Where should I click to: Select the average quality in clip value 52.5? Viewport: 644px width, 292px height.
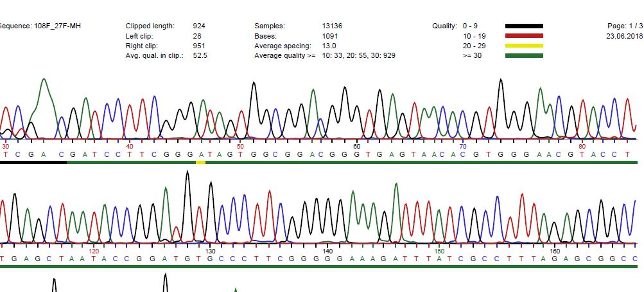coord(200,56)
